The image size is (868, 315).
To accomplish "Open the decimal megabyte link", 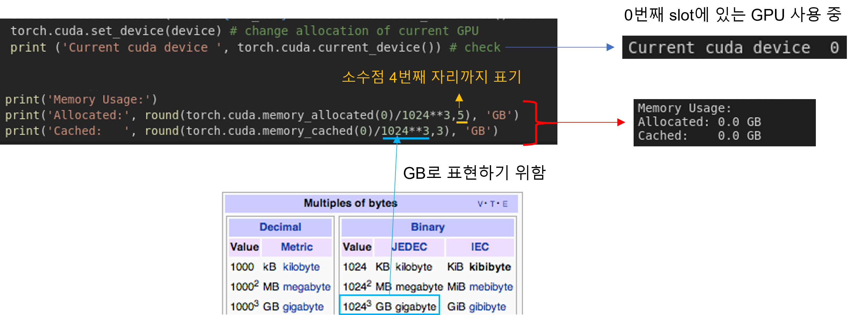I will [x=307, y=287].
